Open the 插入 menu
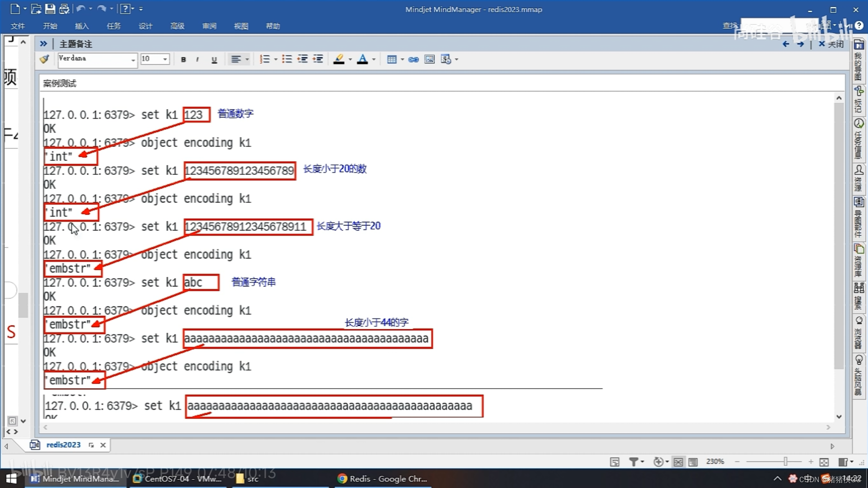 82,26
